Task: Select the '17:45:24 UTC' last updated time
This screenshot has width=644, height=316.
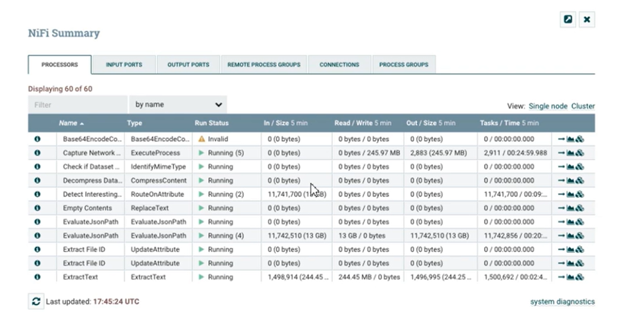Action: point(116,302)
